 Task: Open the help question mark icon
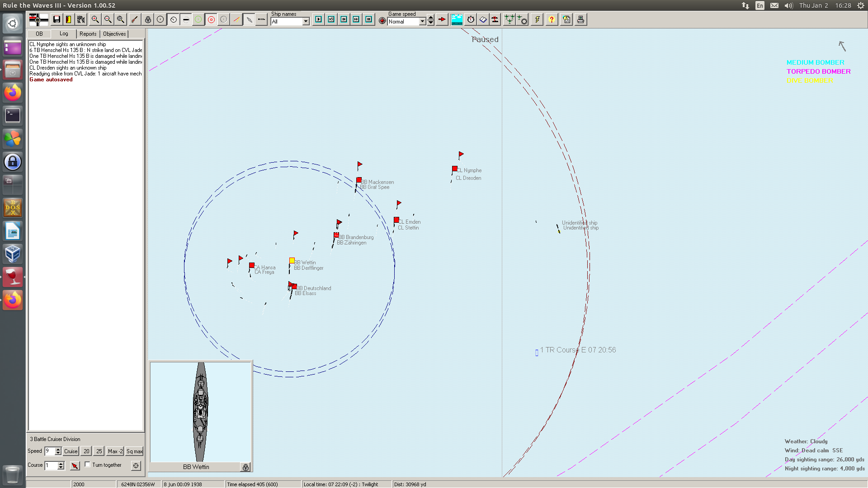[552, 19]
